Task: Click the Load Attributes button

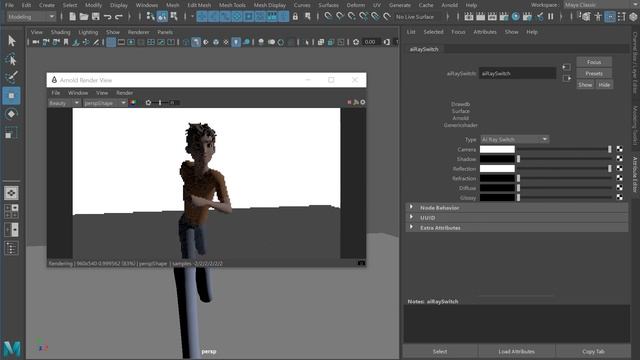Action: (516, 351)
